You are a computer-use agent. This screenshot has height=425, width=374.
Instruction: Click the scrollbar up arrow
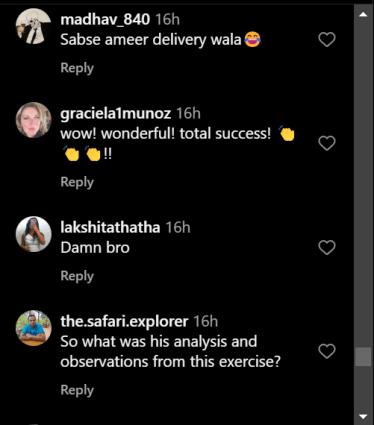[x=363, y=14]
